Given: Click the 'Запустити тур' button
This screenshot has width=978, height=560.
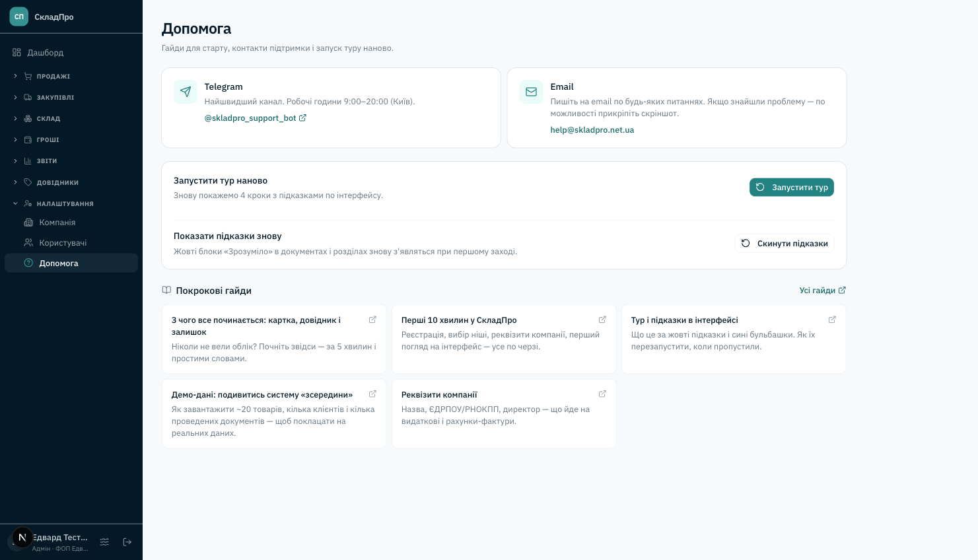Looking at the screenshot, I should click(x=792, y=188).
